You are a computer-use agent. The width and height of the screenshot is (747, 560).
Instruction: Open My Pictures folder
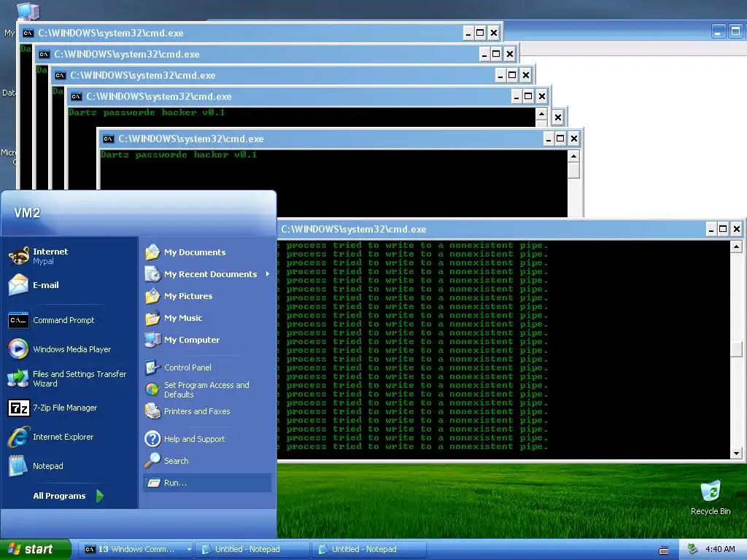206,296
